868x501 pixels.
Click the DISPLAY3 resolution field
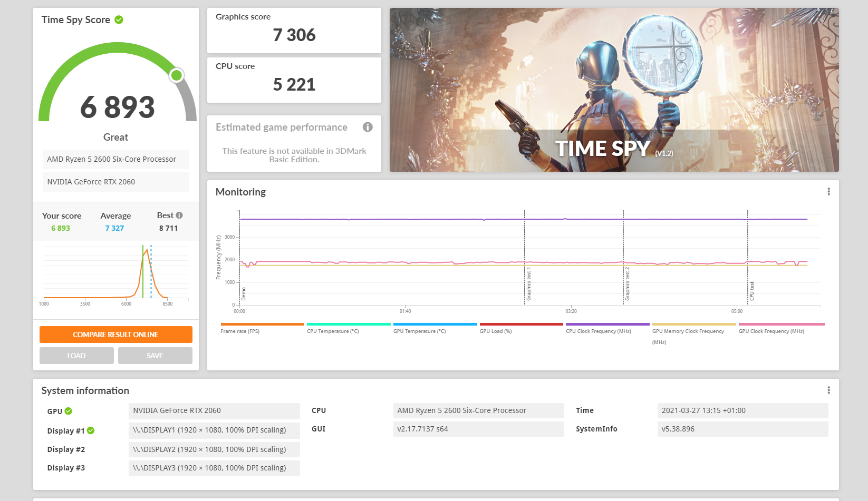[x=214, y=468]
